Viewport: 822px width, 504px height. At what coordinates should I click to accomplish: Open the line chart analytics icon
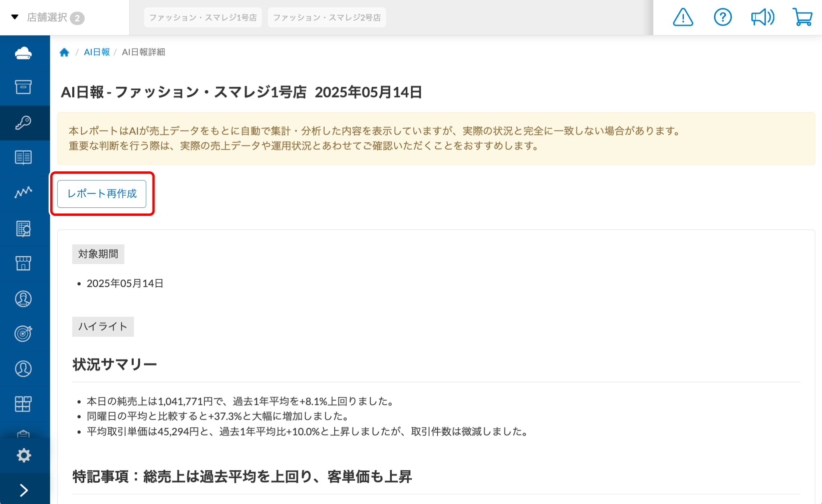click(x=23, y=193)
